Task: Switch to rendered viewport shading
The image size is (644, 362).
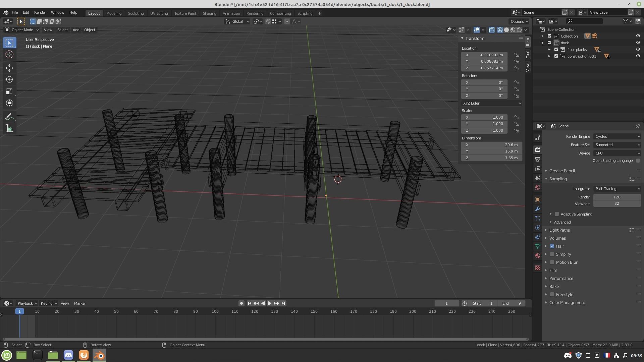Action: [x=519, y=30]
